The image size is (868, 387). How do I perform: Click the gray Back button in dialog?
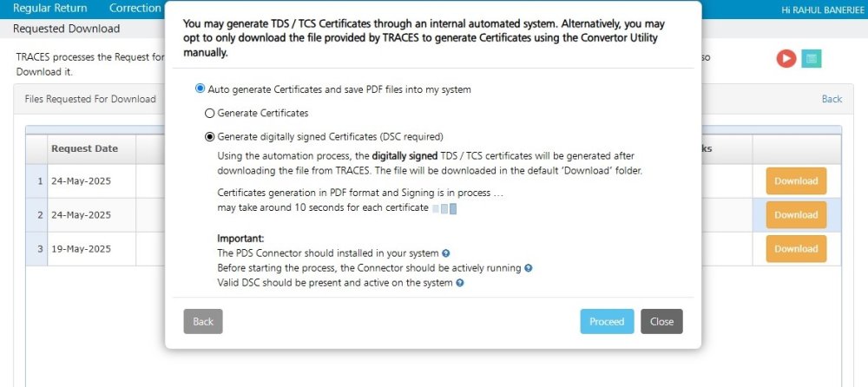click(203, 321)
